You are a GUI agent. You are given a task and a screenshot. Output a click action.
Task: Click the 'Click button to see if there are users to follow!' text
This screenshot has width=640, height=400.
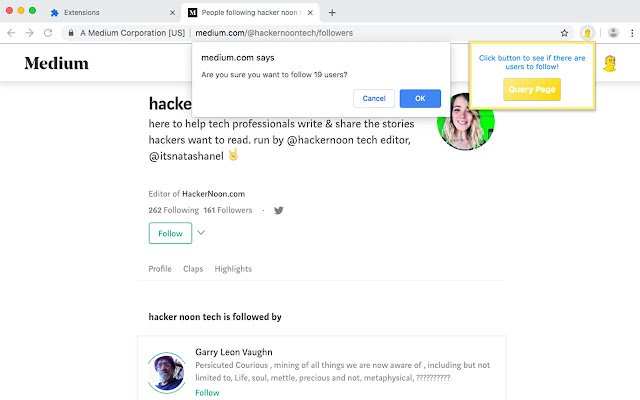532,62
